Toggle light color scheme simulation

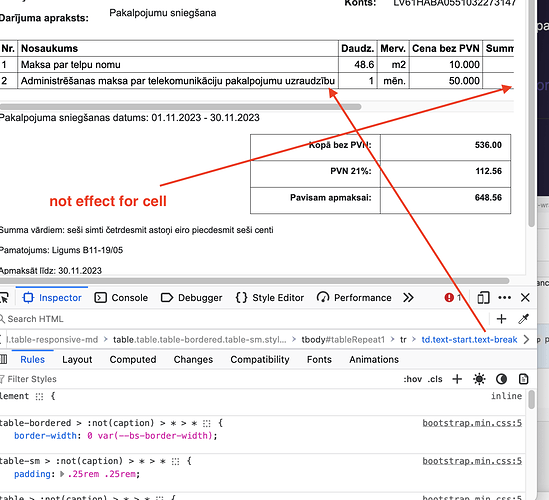click(479, 379)
